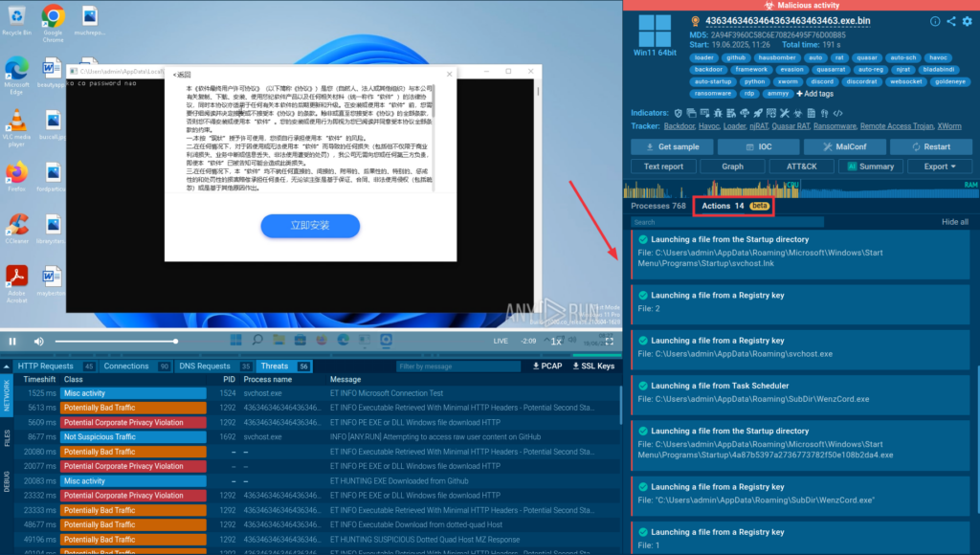
Task: Click the code brackets indicator icon
Action: pyautogui.click(x=837, y=113)
